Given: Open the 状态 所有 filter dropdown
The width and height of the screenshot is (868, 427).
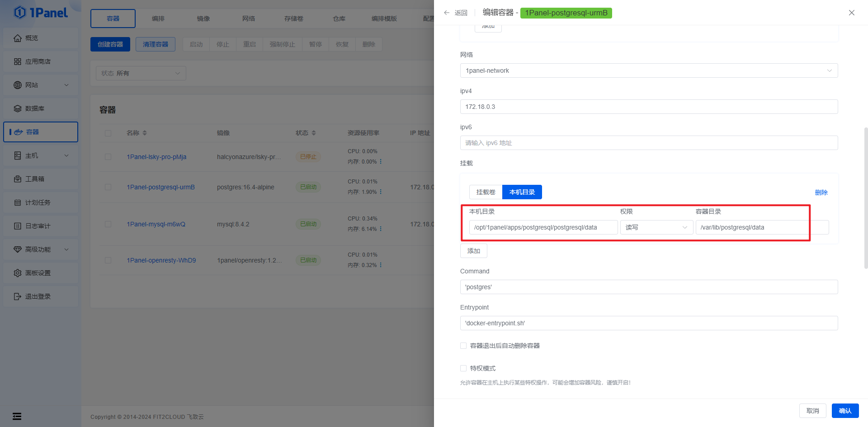Looking at the screenshot, I should pyautogui.click(x=141, y=73).
